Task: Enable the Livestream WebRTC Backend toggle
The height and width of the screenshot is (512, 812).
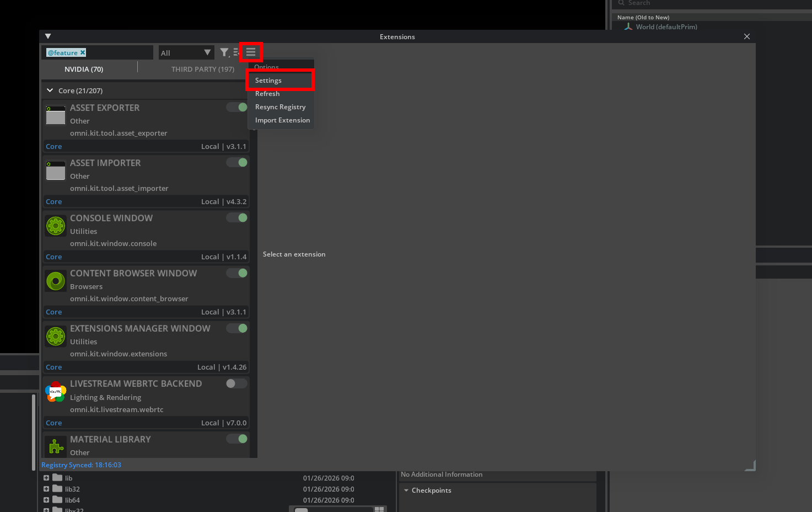Action: pyautogui.click(x=237, y=383)
